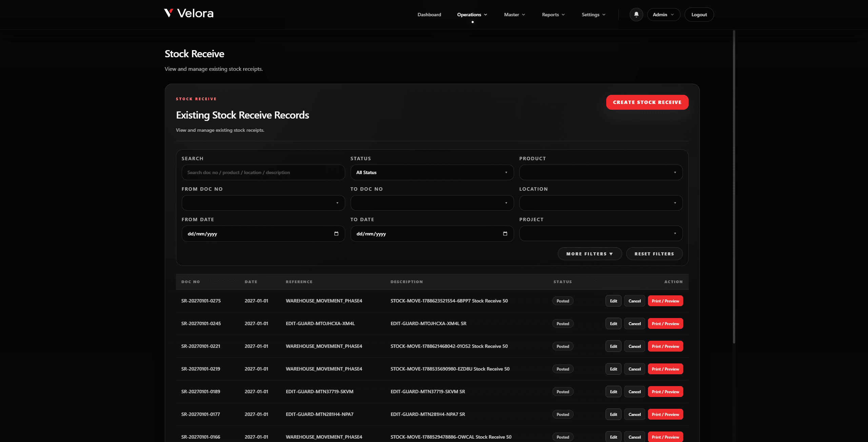Click reference EDIT-GUARD-MTOJHCXA-XM4L
The image size is (868, 442).
[x=320, y=323]
